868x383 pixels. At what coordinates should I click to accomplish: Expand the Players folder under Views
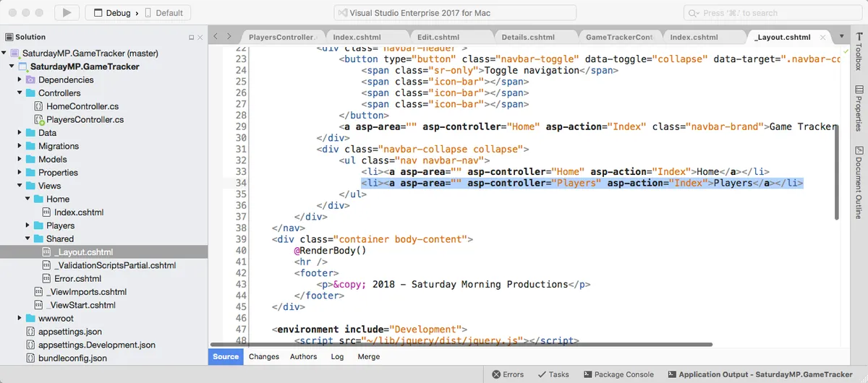pyautogui.click(x=27, y=225)
